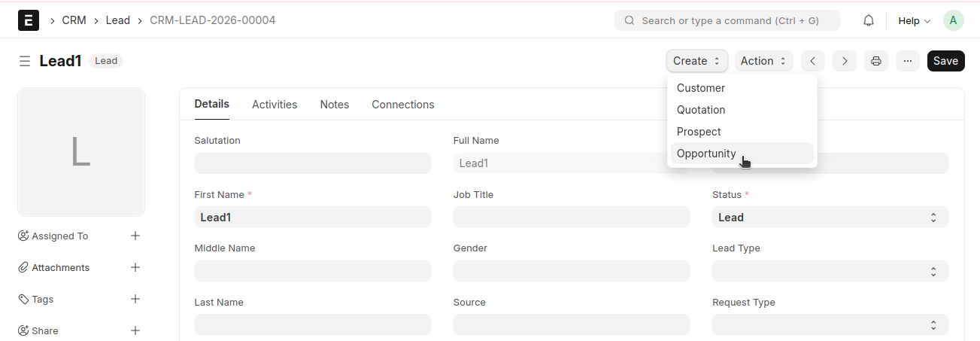Add a tag with the plus icon
Image resolution: width=980 pixels, height=341 pixels.
[x=135, y=299]
